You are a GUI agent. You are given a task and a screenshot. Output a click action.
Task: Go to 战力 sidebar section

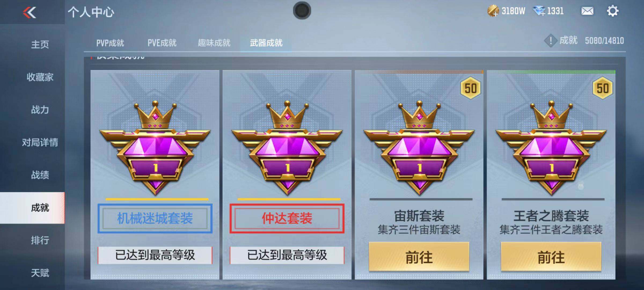[x=40, y=110]
